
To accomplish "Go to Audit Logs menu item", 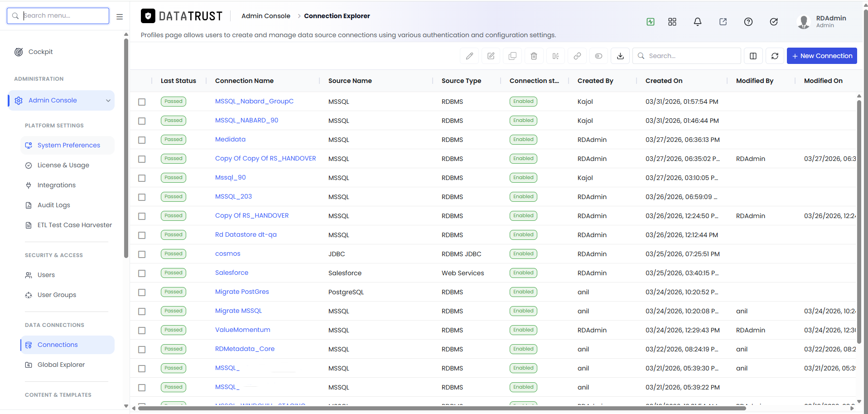I will 53,205.
